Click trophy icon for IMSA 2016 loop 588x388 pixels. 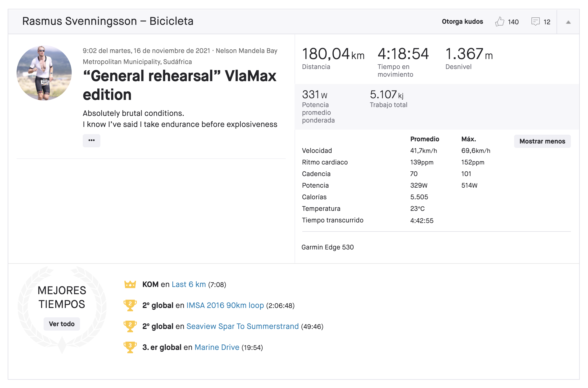(x=130, y=305)
